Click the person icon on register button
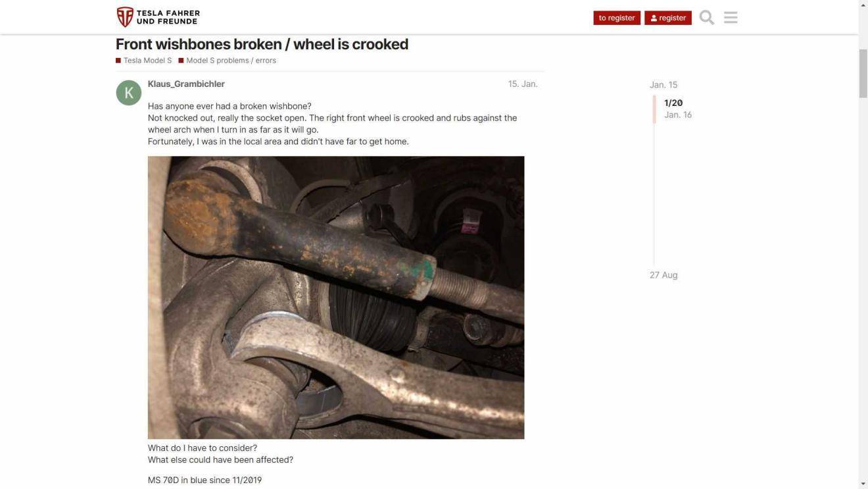This screenshot has height=489, width=868. [654, 18]
